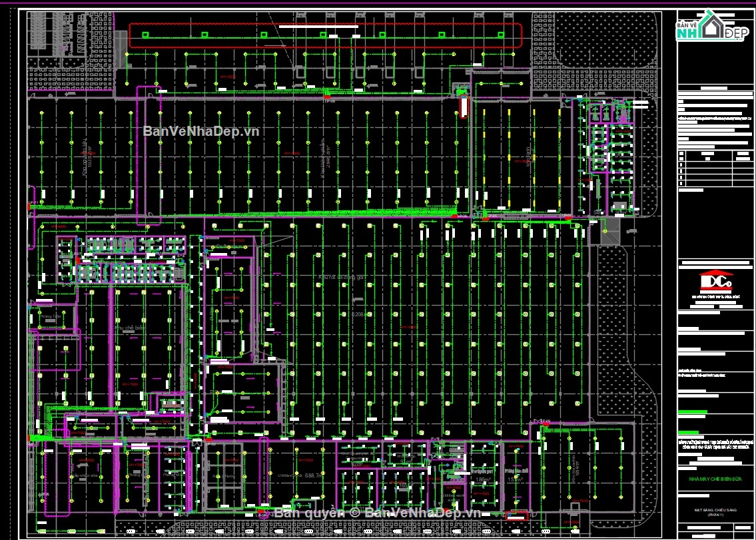The width and height of the screenshot is (756, 540).
Task: Click the MẶT BẰNG CHIẾU SÁNG drawing title
Action: pos(712,510)
